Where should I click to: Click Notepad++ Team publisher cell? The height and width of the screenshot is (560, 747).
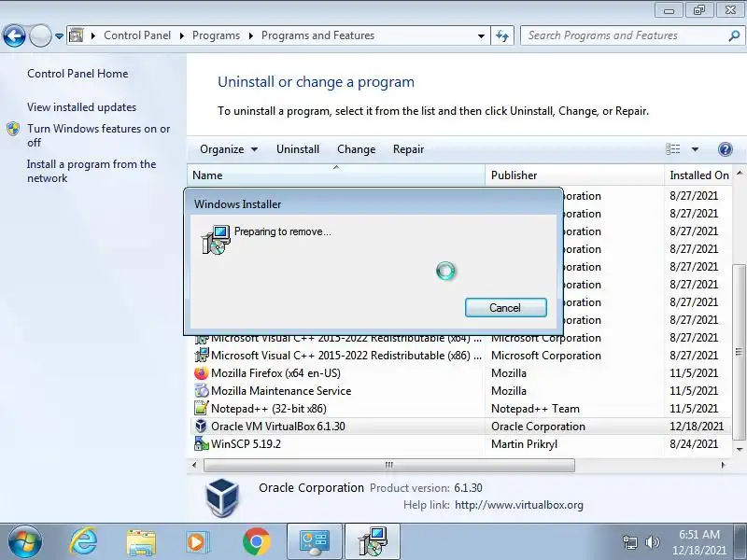535,409
